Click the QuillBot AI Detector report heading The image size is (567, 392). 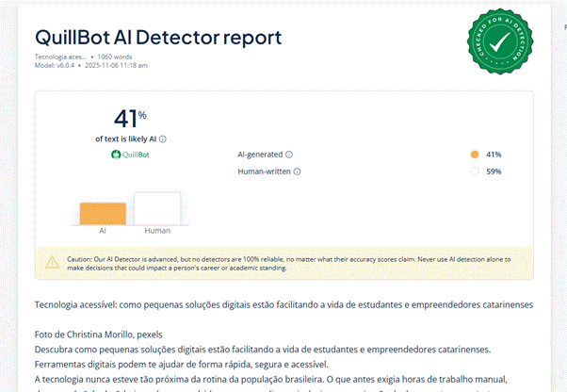157,38
